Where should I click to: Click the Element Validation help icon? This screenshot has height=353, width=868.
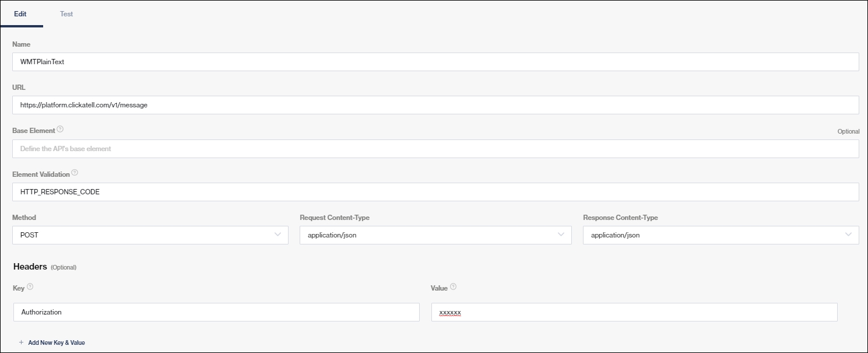[75, 173]
